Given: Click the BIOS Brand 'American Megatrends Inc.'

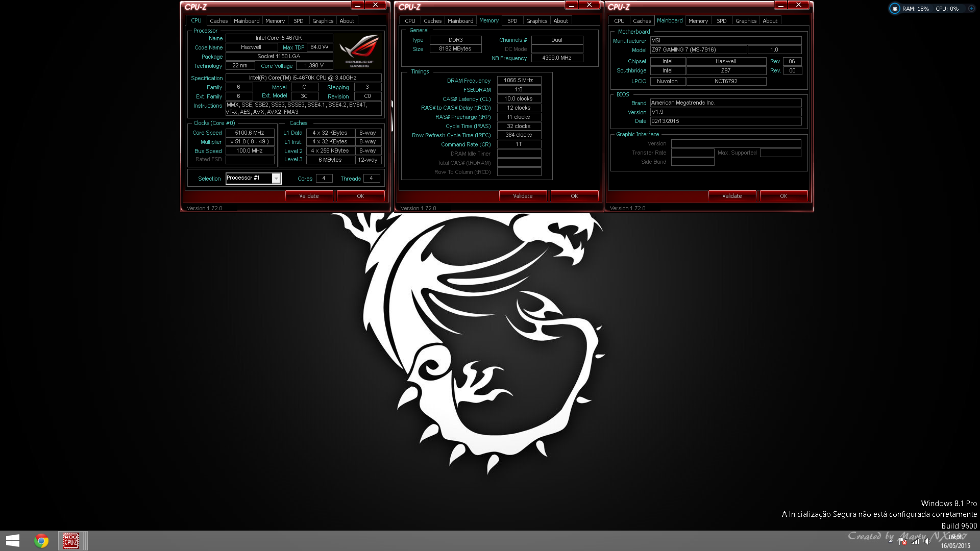Looking at the screenshot, I should (x=726, y=103).
